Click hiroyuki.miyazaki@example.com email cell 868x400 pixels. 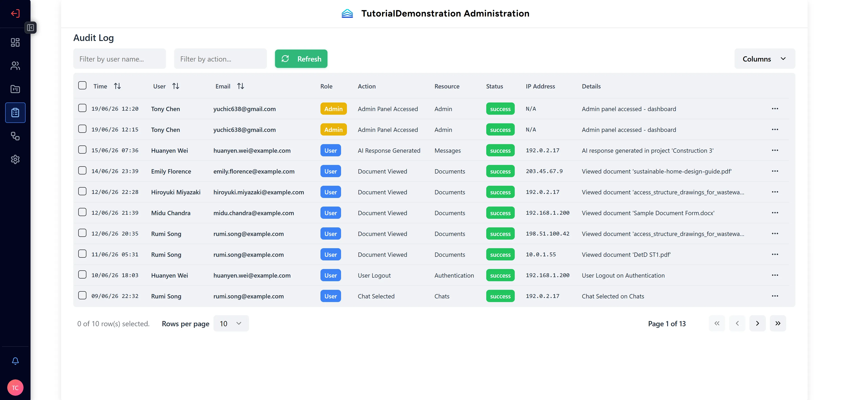[x=259, y=192]
